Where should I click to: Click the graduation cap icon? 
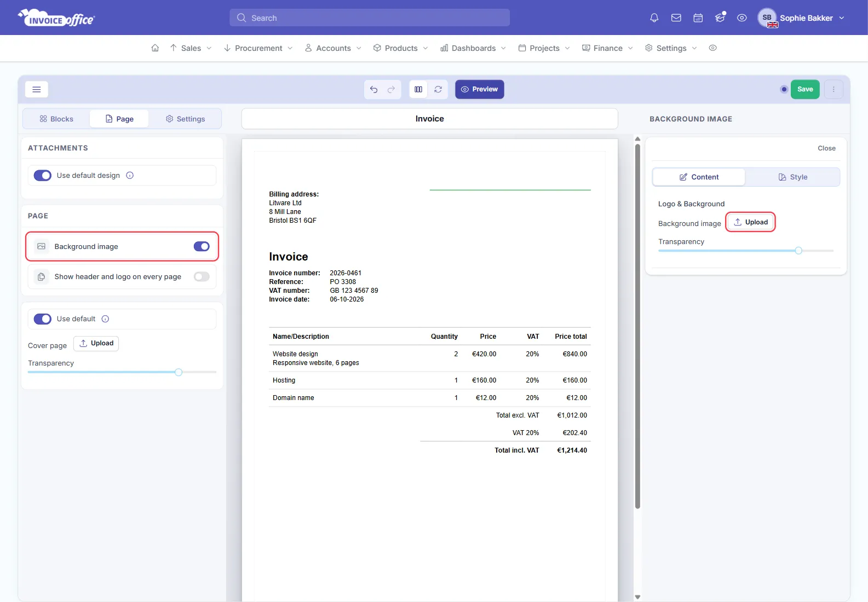tap(720, 18)
